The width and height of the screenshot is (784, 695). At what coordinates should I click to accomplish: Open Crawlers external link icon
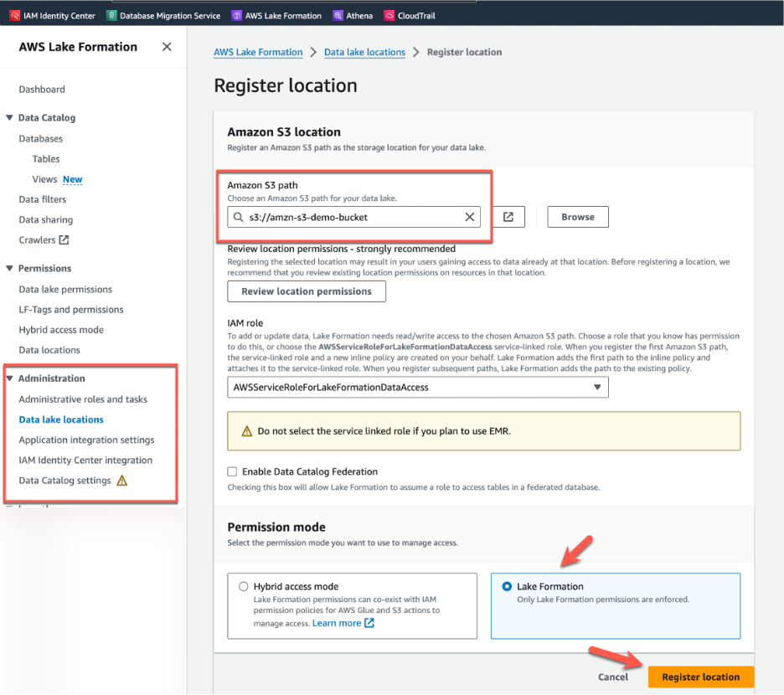pyautogui.click(x=64, y=240)
